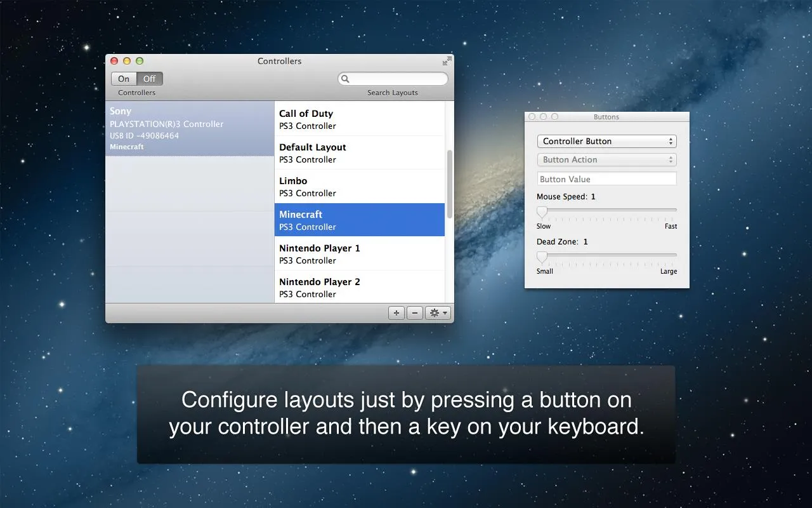Viewport: 812px width, 508px height.
Task: Add a new layout with the plus icon
Action: [396, 312]
